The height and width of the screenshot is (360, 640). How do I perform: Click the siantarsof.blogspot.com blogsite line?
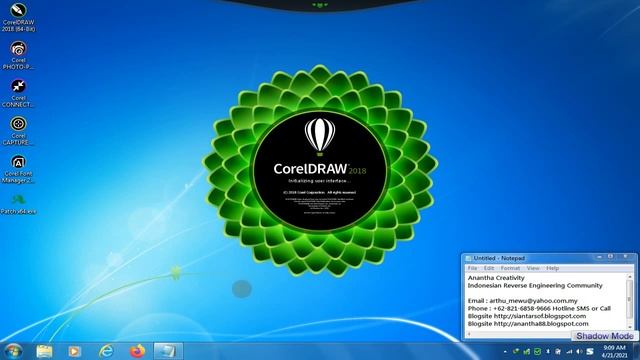click(x=527, y=316)
